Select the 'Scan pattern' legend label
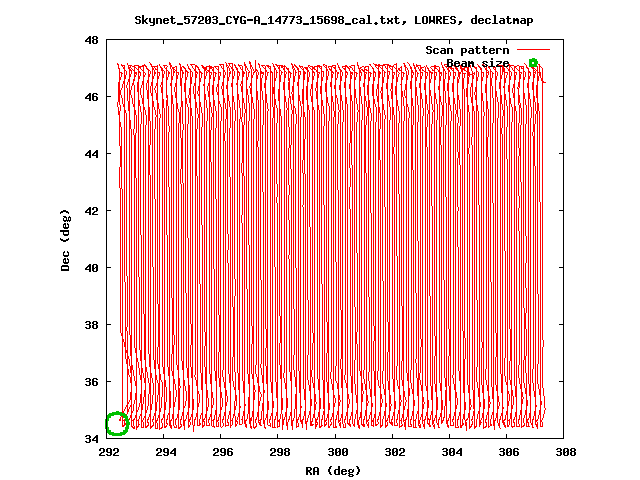This screenshot has width=640, height=480. tap(467, 50)
